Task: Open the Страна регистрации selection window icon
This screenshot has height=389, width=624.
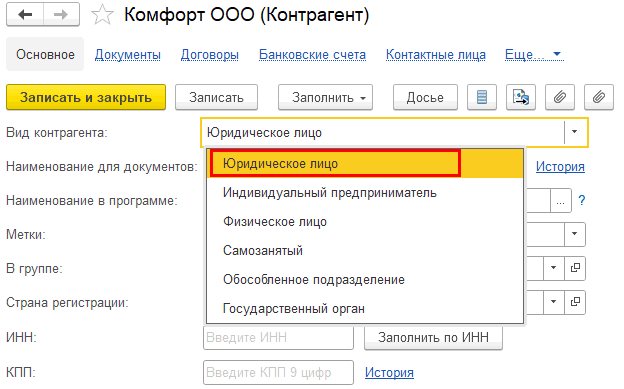Action: [x=575, y=302]
